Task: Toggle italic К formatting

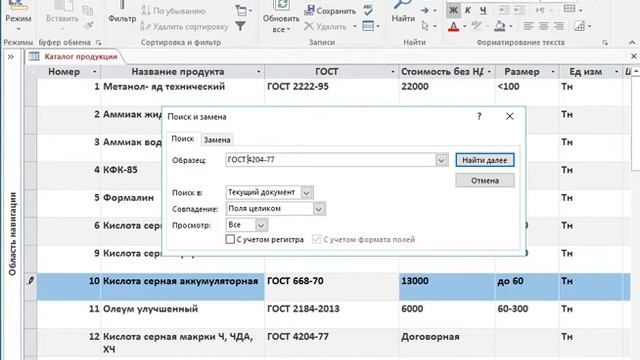Action: 468,10
